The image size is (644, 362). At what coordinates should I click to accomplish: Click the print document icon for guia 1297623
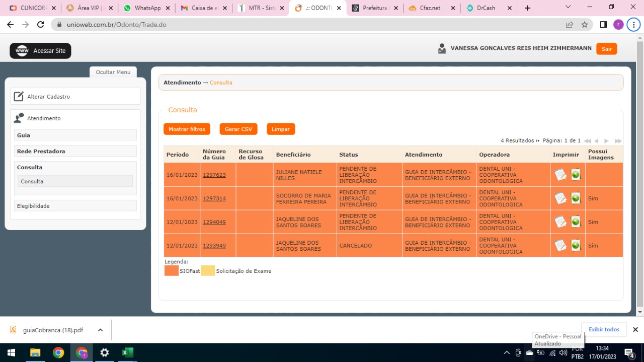(x=560, y=175)
